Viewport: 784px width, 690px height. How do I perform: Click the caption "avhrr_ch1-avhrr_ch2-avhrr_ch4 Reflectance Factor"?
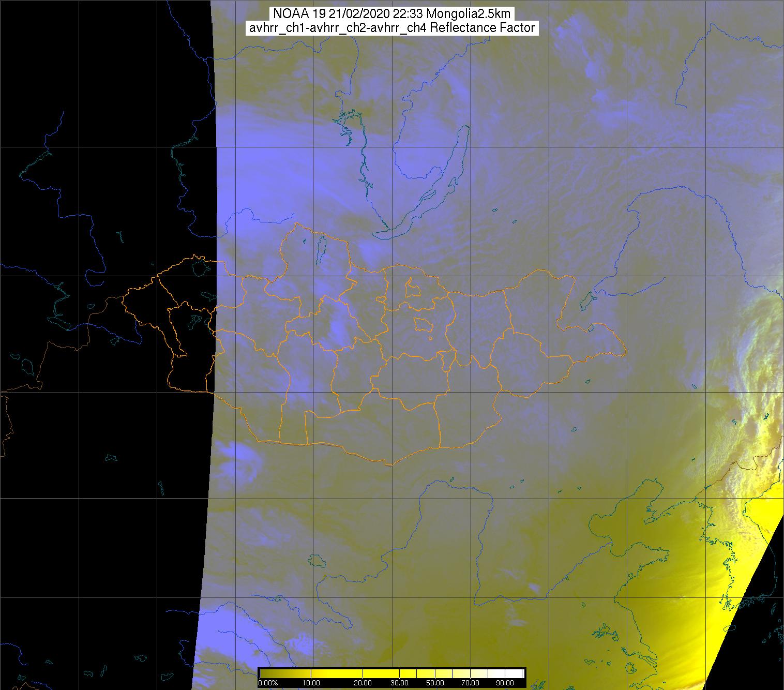[392, 28]
